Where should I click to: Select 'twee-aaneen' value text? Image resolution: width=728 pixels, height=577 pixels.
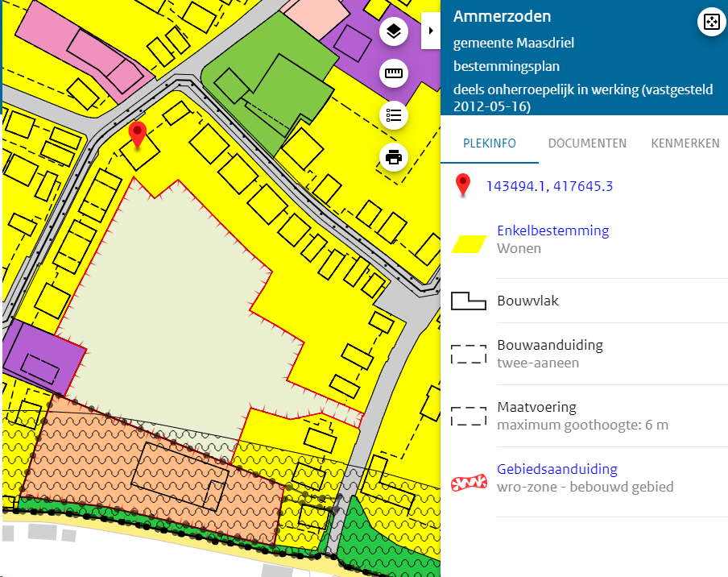coord(538,363)
